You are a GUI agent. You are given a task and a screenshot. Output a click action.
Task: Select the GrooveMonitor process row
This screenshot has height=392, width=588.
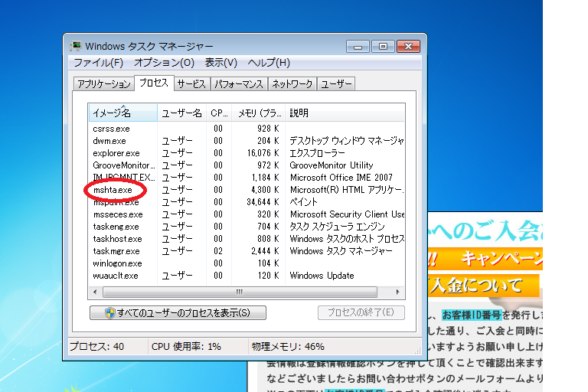pos(247,165)
